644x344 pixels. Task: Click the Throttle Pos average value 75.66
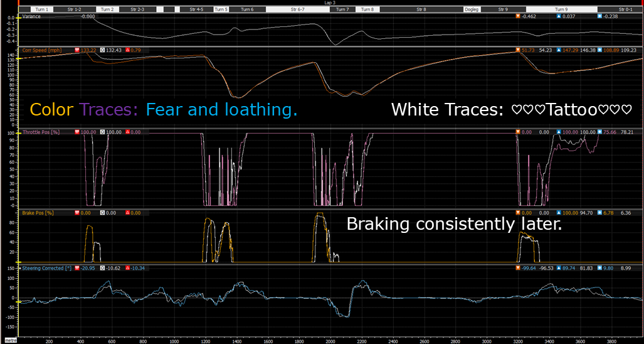click(x=611, y=132)
